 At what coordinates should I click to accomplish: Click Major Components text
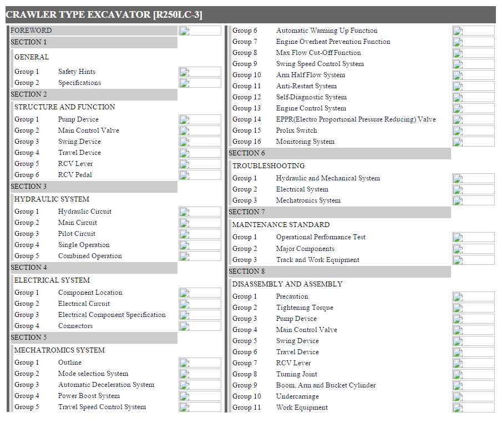306,249
